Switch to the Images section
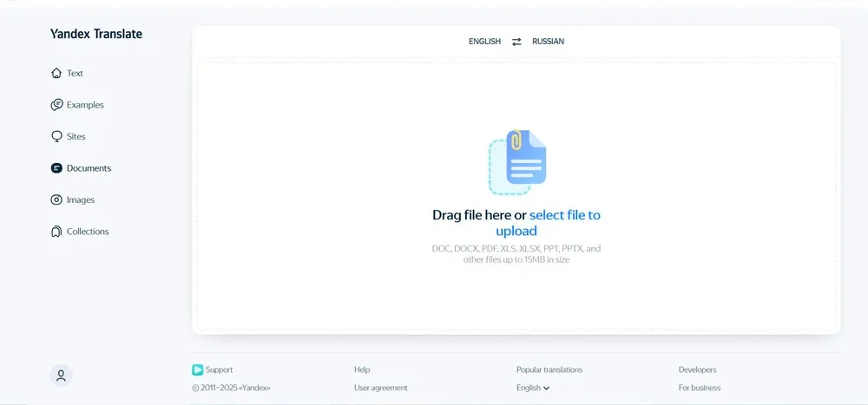 (x=81, y=200)
